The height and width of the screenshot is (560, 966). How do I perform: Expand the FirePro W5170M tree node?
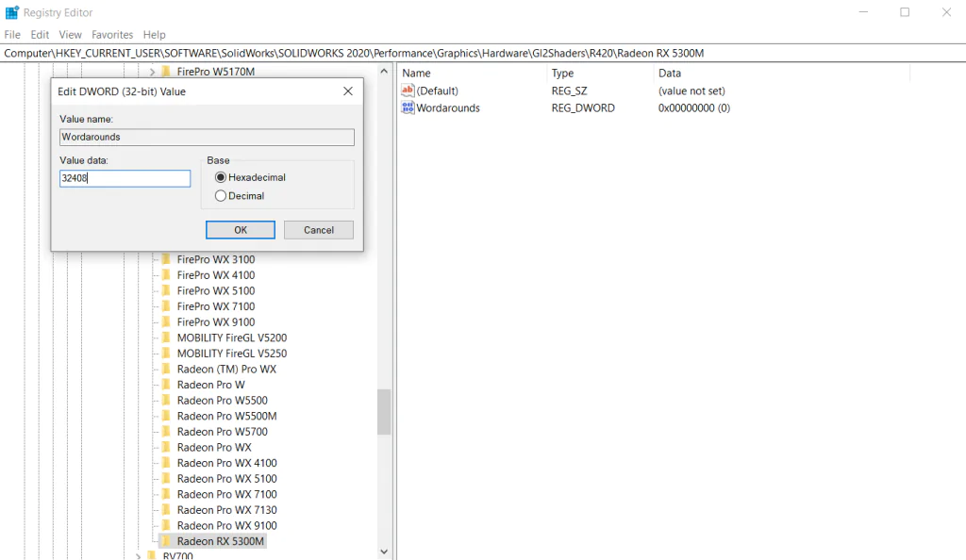[152, 72]
